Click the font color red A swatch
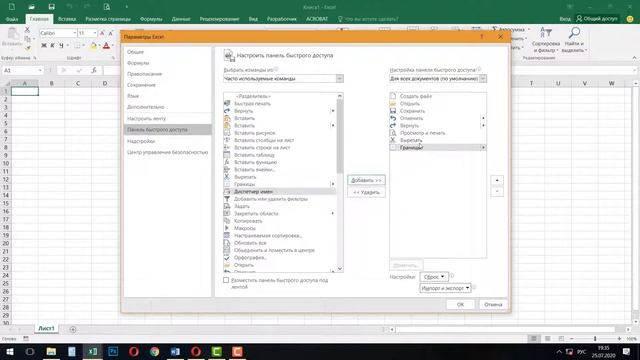 [107, 46]
